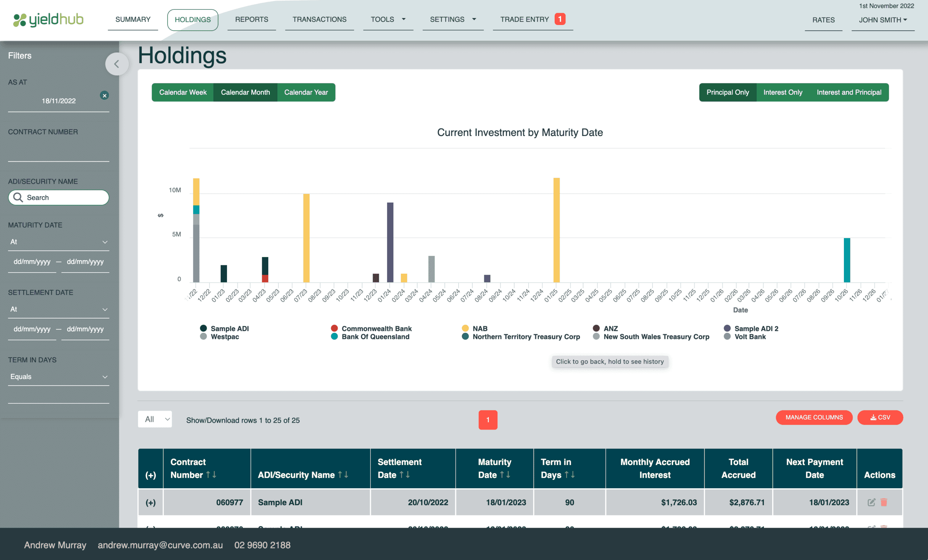Select Interest and Principal chart mode
The image size is (928, 560).
click(849, 92)
